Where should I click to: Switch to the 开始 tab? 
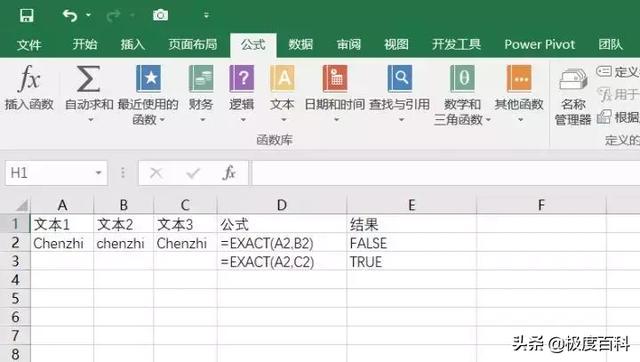(x=85, y=44)
